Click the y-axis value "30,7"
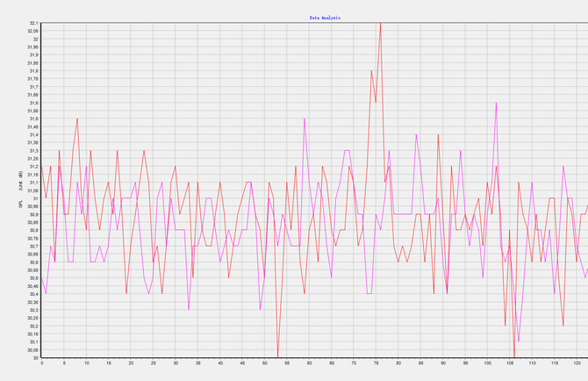 tap(33, 247)
